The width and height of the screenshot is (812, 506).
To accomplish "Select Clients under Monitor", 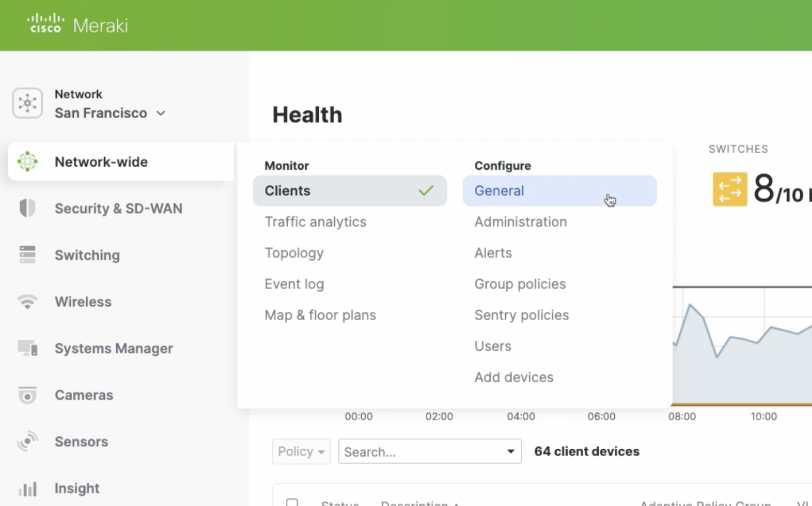I will pos(287,191).
